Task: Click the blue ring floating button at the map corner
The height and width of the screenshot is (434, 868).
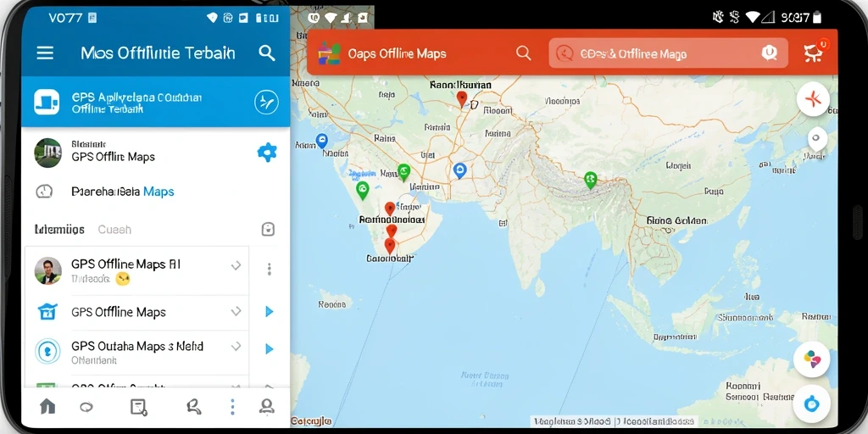Action: [811, 403]
